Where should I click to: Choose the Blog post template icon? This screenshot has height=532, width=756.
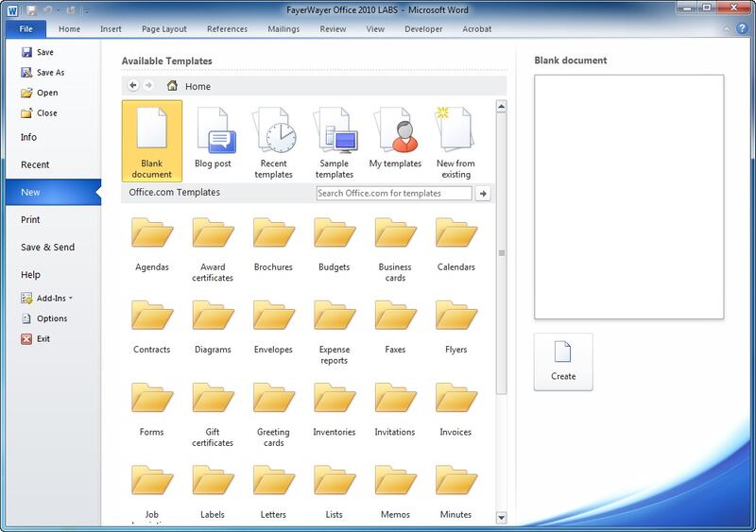213,132
